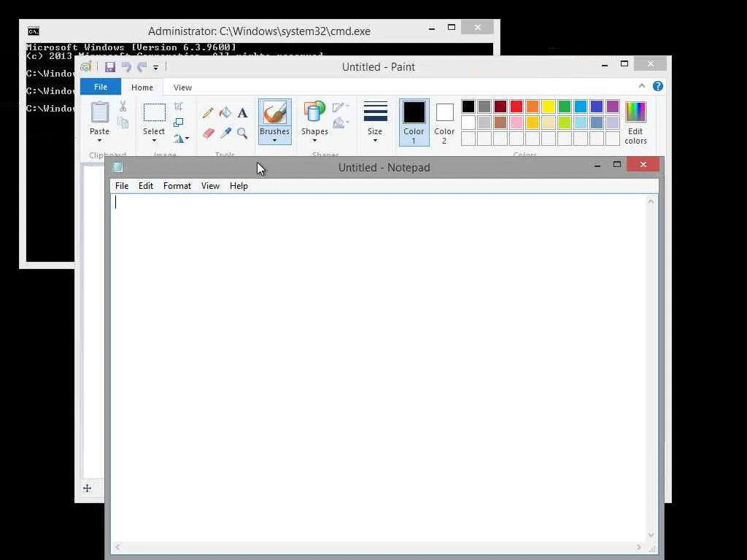Pick the purple color swatch
Screen dimensions: 747x560
[x=613, y=106]
